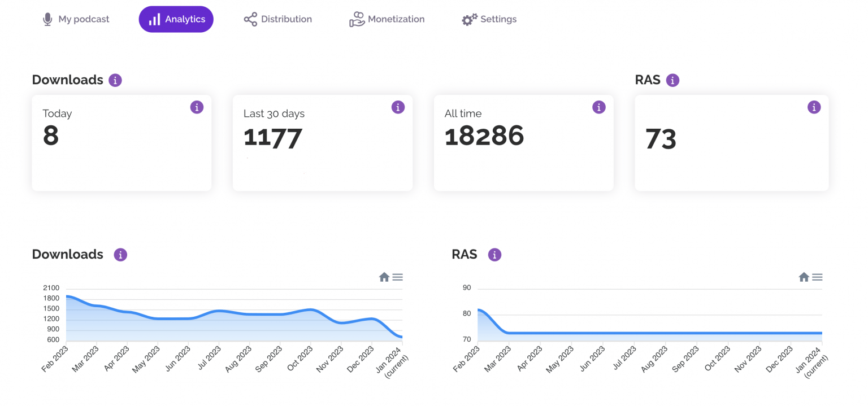
Task: Click info icon in the RAS 73 card
Action: click(x=814, y=107)
